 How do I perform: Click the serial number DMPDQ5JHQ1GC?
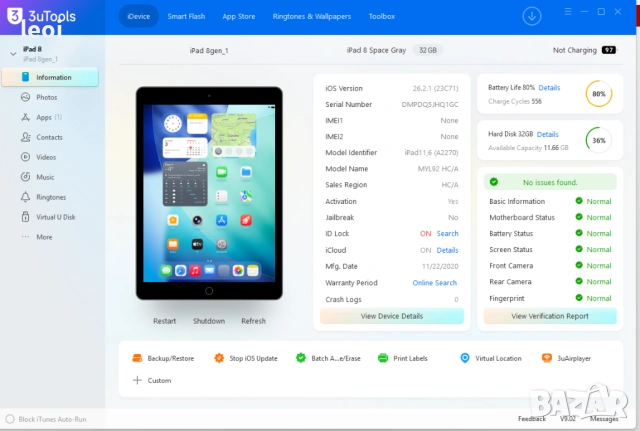(430, 104)
